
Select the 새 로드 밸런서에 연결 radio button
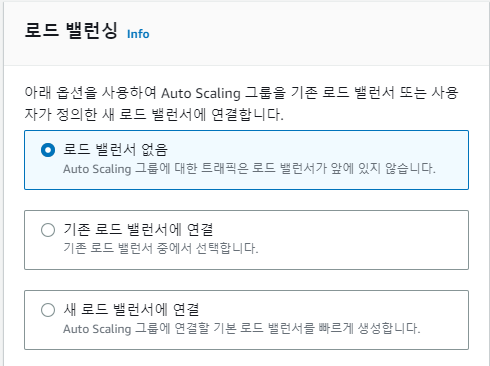pyautogui.click(x=48, y=310)
